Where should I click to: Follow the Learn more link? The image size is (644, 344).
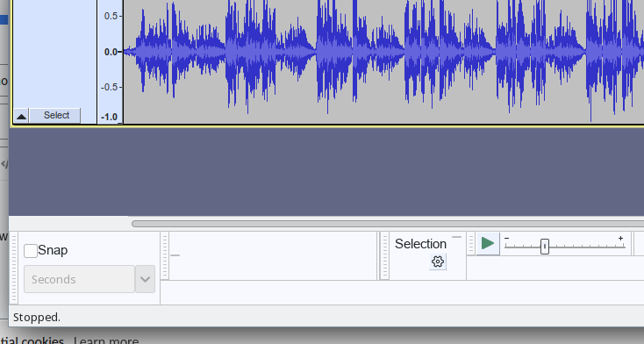[x=106, y=340]
